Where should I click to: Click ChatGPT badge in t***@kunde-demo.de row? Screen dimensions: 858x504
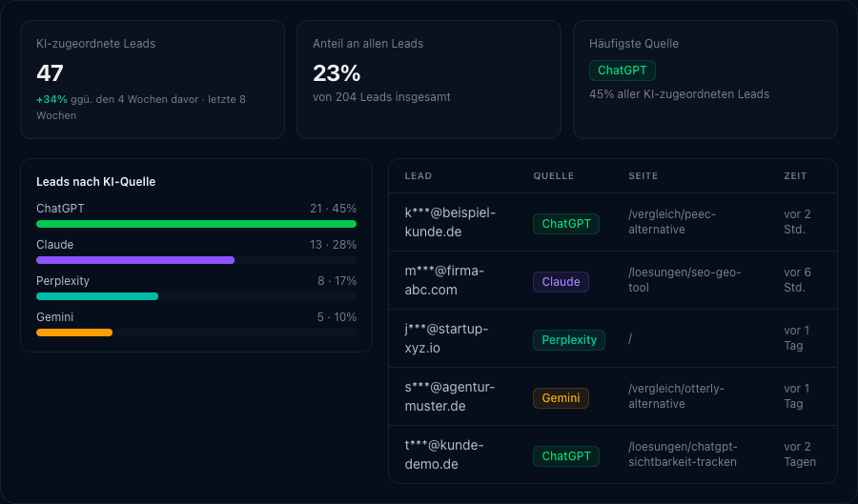[566, 456]
